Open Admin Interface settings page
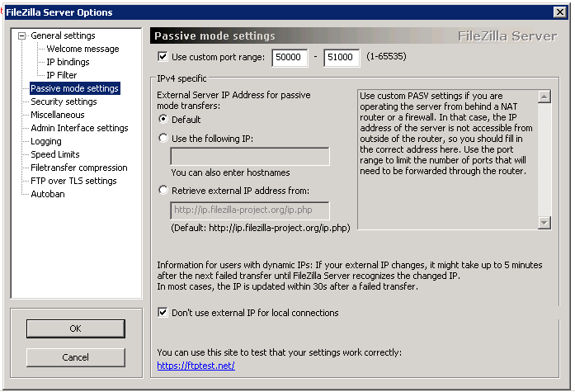Viewport: 575px width, 392px height. pos(79,128)
